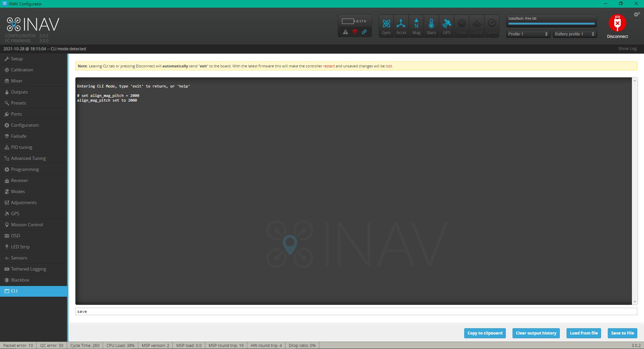Click the red Disconnect USB icon
644x349 pixels.
point(617,23)
